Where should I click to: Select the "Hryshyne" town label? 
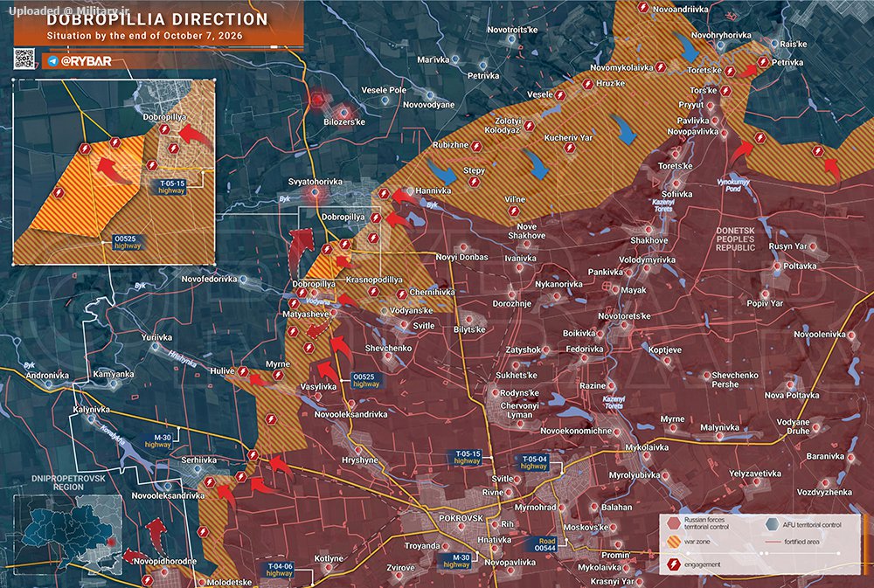tap(360, 460)
